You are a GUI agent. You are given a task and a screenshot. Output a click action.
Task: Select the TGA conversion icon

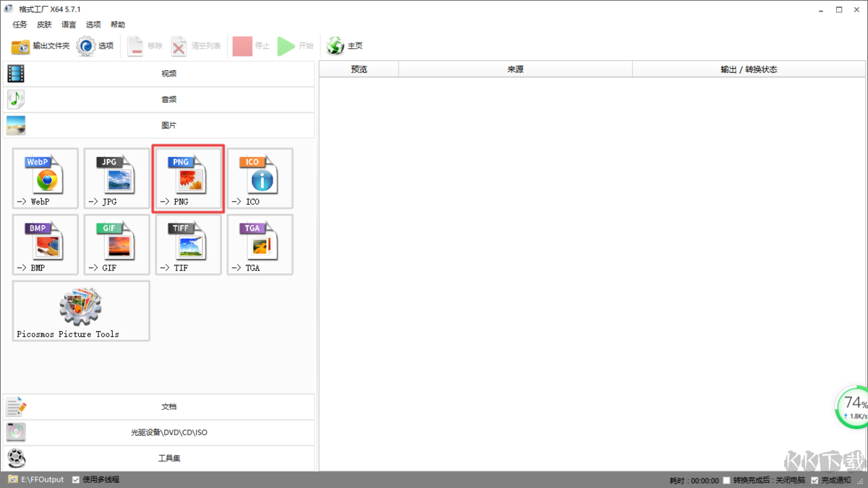coord(260,244)
